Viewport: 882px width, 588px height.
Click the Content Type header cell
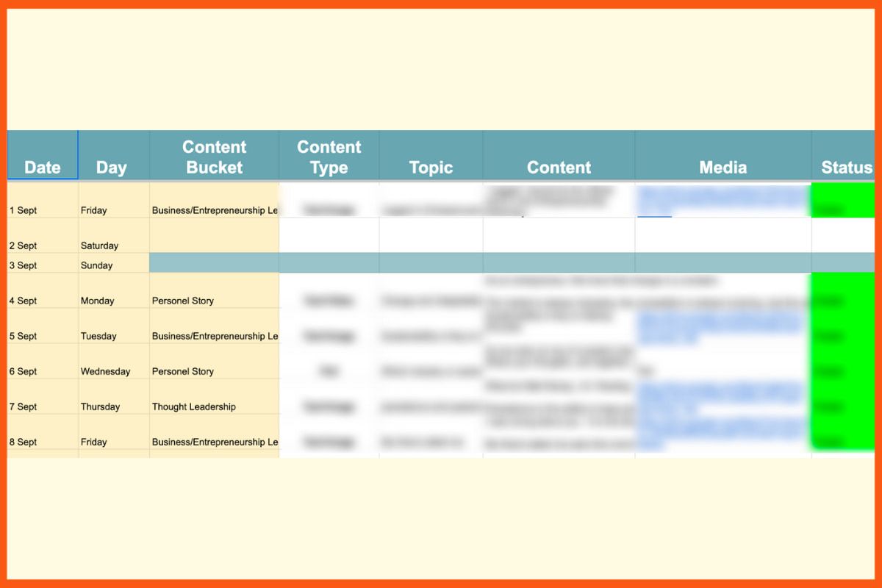click(329, 155)
